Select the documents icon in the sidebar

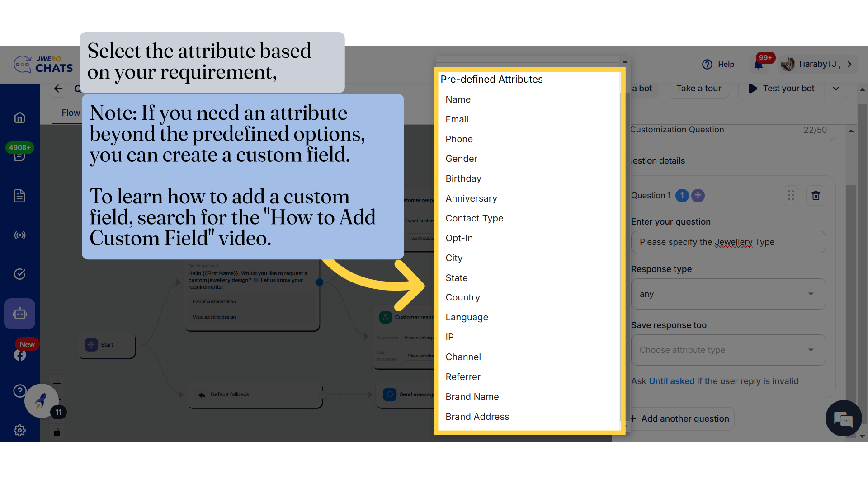[x=20, y=196]
